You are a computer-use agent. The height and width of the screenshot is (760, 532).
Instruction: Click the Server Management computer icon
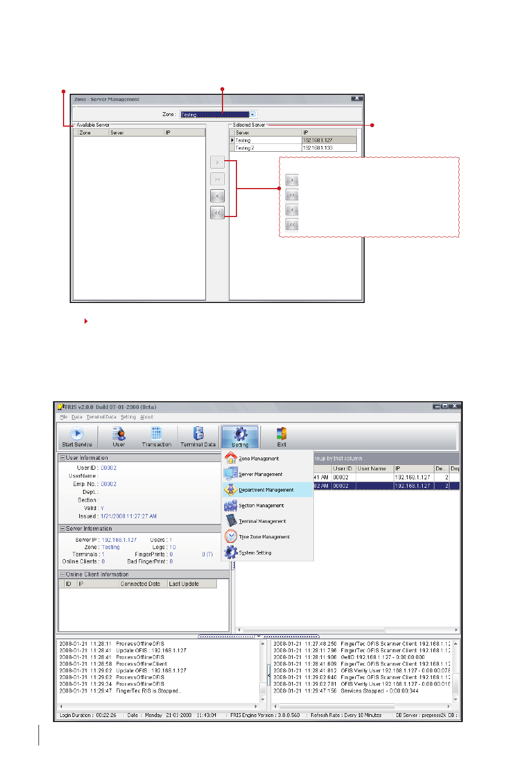231,473
